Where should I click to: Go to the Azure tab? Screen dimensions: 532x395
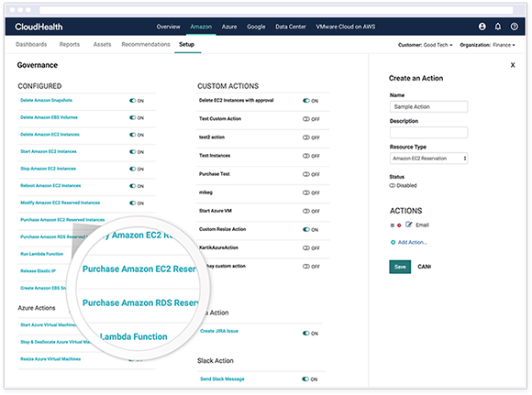[x=229, y=27]
